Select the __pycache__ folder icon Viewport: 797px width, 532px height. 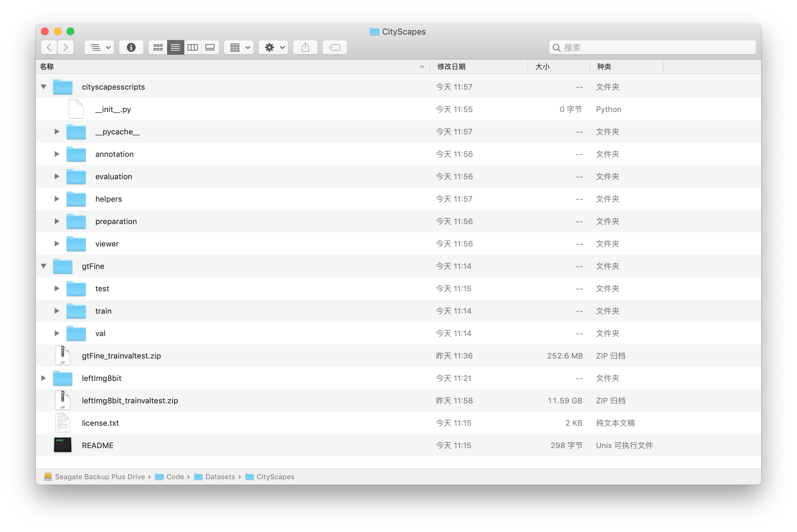tap(76, 132)
